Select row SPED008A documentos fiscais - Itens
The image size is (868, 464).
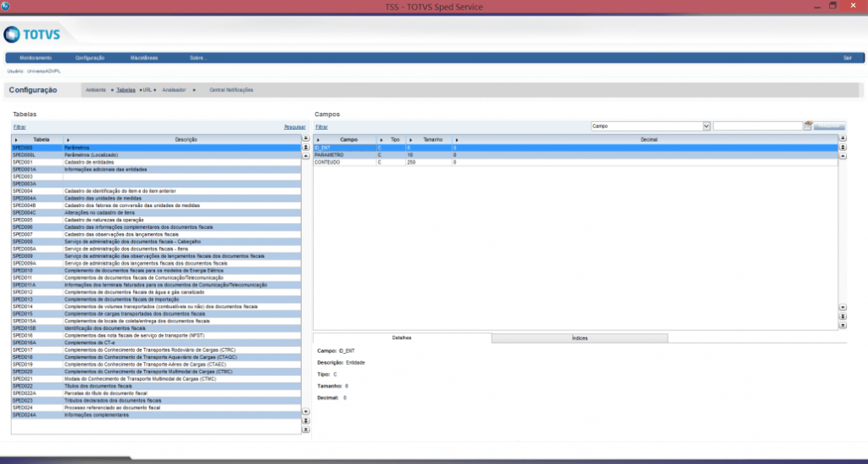tap(156, 249)
